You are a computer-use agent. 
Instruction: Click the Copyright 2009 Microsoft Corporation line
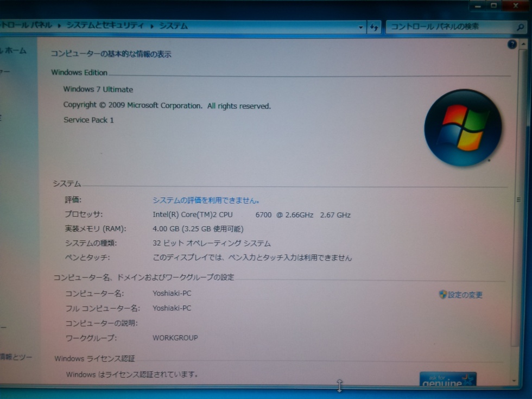(167, 105)
